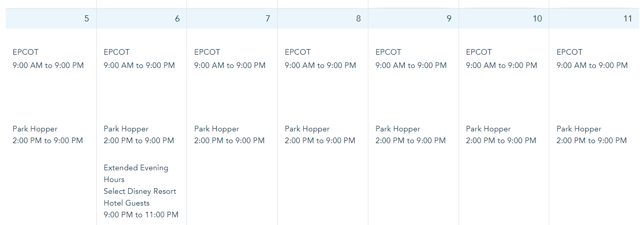Select the EPCOT entry on day 9
The height and width of the screenshot is (225, 644).
pos(388,52)
